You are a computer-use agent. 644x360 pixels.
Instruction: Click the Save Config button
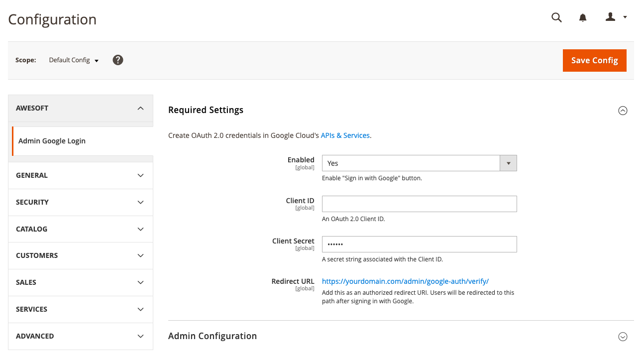pyautogui.click(x=594, y=60)
